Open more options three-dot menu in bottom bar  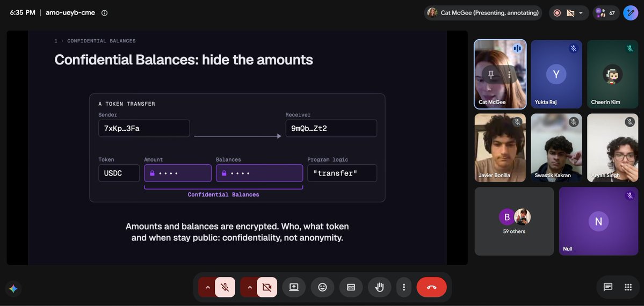[x=404, y=288]
